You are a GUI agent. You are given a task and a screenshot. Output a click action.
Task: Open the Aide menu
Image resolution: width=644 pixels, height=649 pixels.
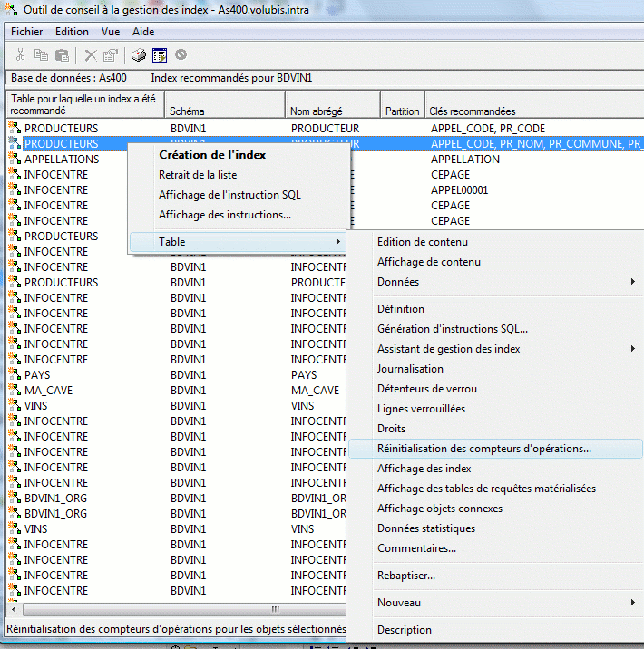[x=143, y=32]
